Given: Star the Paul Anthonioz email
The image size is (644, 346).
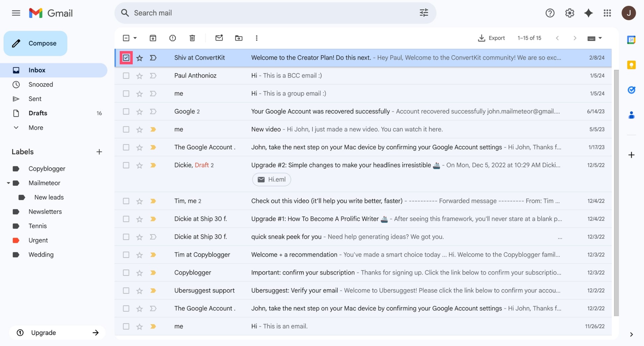Looking at the screenshot, I should 139,76.
